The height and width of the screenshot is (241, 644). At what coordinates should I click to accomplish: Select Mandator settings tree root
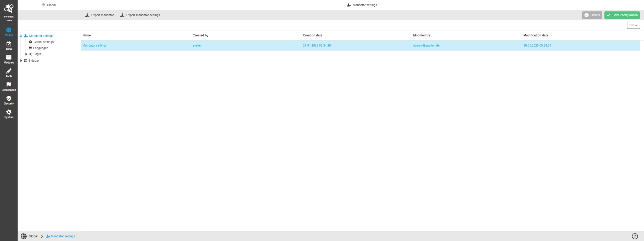click(41, 36)
